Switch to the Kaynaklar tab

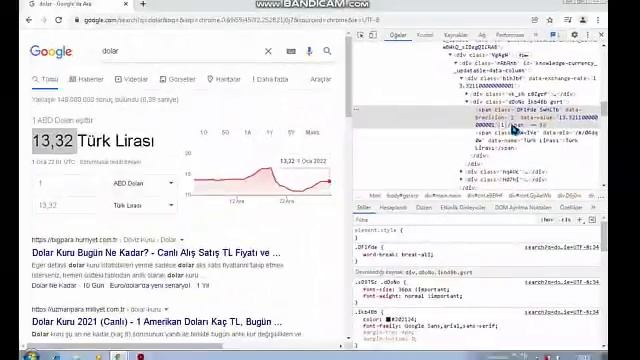456,35
